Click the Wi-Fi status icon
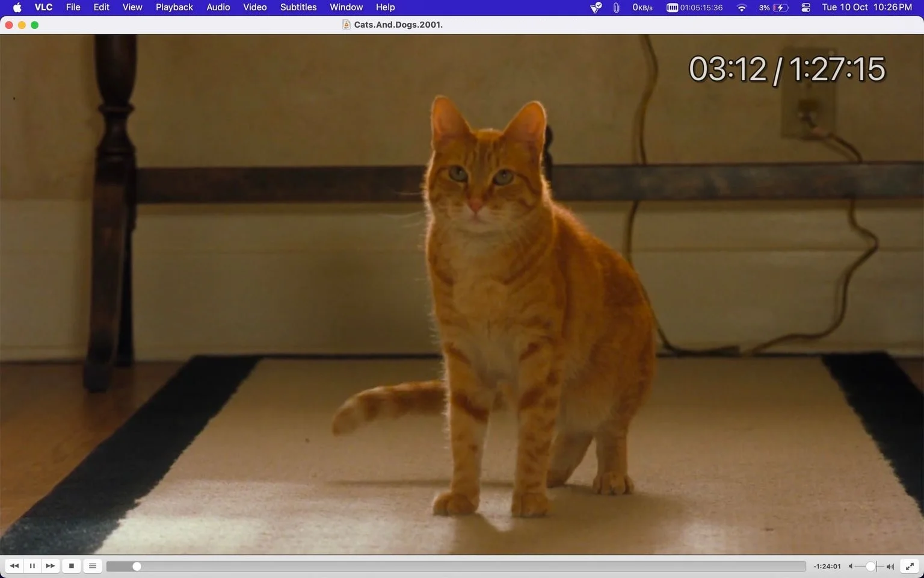This screenshot has height=578, width=924. [742, 7]
